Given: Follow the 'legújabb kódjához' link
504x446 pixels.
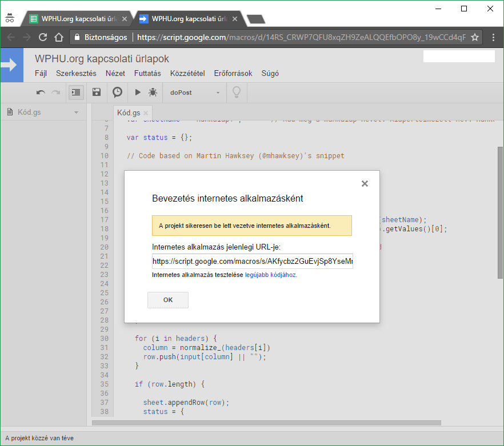Looking at the screenshot, I should 270,275.
